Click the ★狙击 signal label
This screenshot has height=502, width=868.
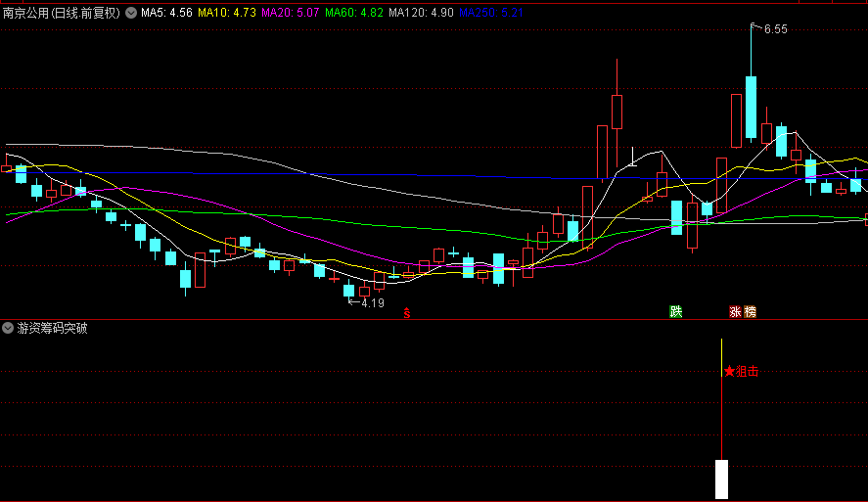741,372
